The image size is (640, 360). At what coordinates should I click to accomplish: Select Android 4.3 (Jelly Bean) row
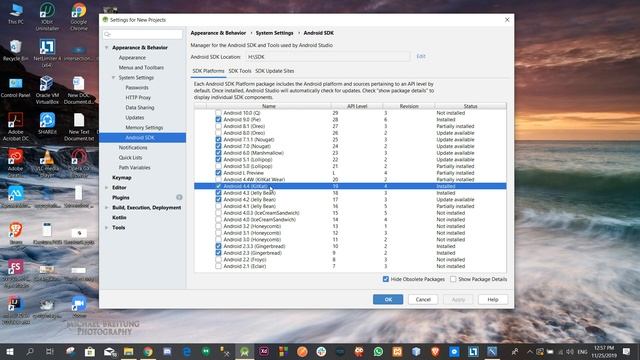coord(350,193)
